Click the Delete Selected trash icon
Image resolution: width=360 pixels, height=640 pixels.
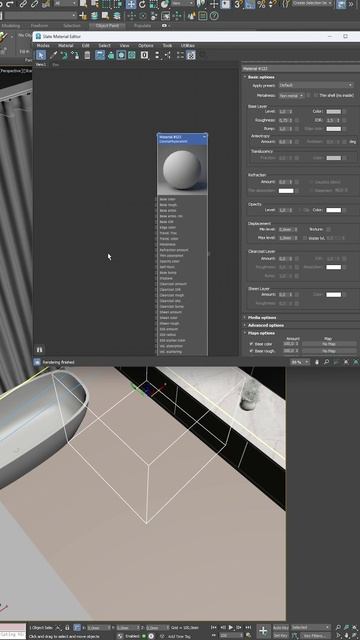point(87,55)
